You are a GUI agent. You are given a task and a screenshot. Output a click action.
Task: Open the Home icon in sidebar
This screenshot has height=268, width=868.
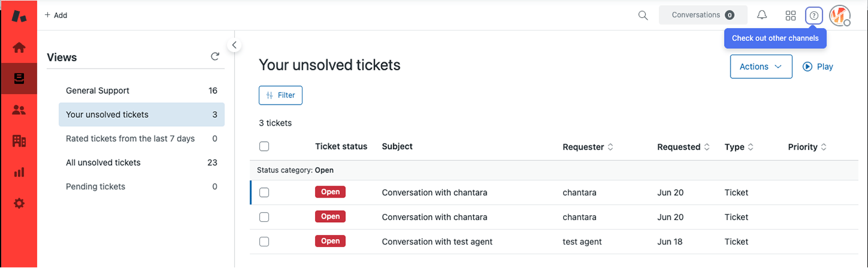pos(19,47)
